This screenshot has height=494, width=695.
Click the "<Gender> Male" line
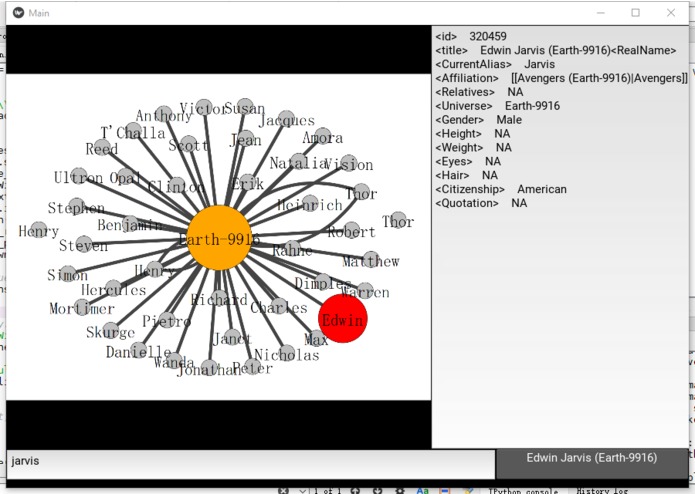478,120
